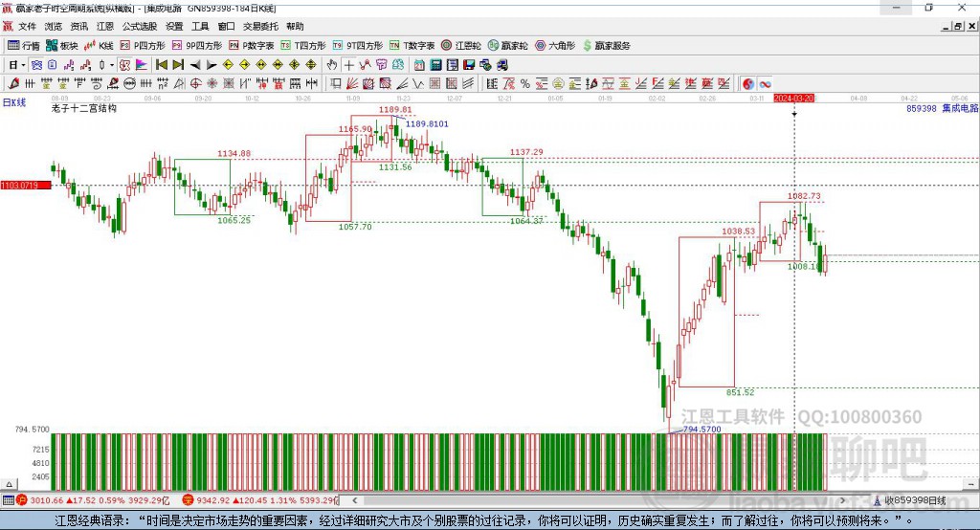Launch the 赢家轮 wheel tool
Image resolution: width=980 pixels, height=530 pixels.
(x=507, y=46)
